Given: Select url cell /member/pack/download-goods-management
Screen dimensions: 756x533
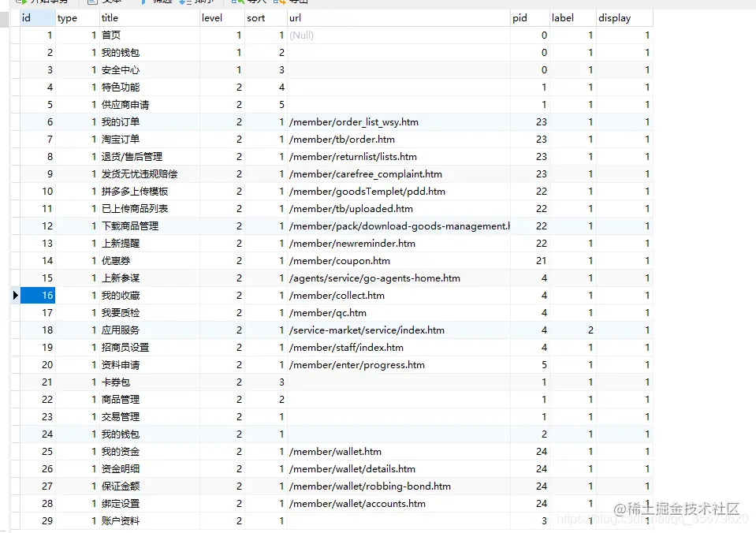Looking at the screenshot, I should pyautogui.click(x=399, y=226).
